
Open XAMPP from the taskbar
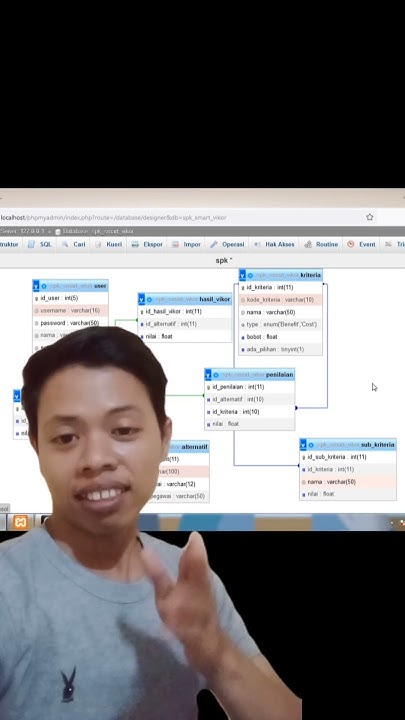coord(20,522)
